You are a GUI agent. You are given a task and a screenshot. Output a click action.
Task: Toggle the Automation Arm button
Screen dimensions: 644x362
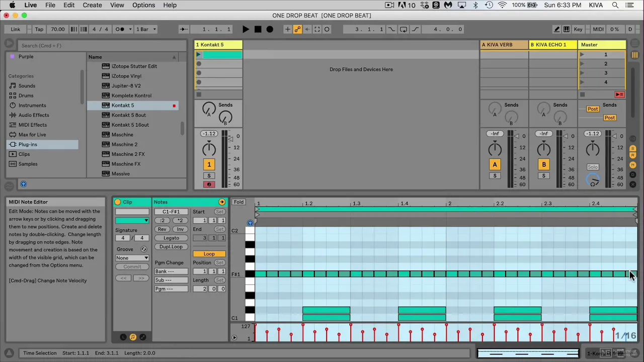click(x=297, y=29)
